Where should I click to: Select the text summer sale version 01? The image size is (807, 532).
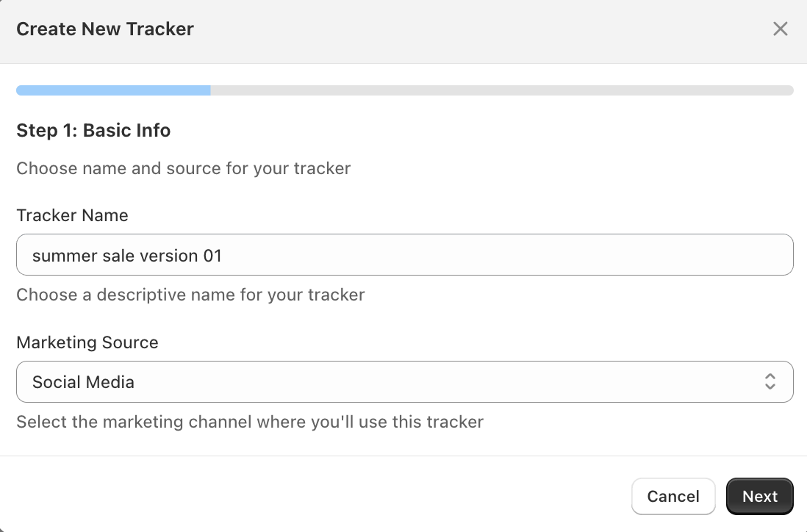point(127,255)
